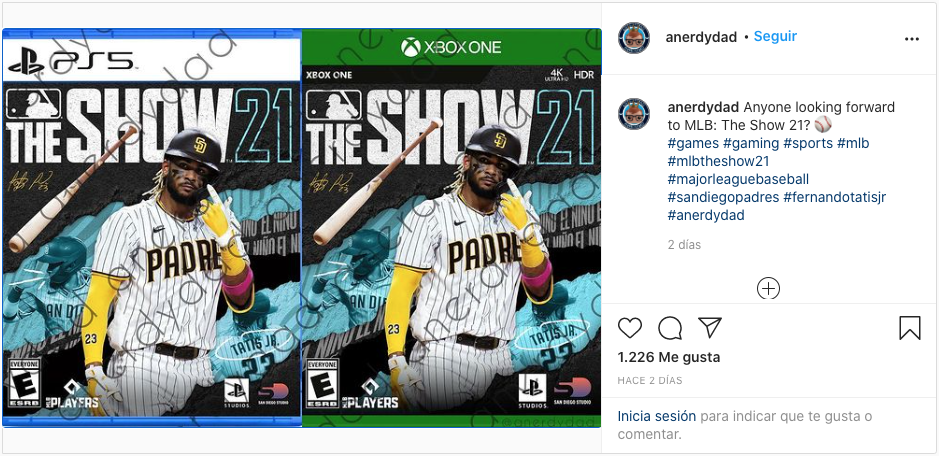Open the anerdydad username in the header

[701, 37]
